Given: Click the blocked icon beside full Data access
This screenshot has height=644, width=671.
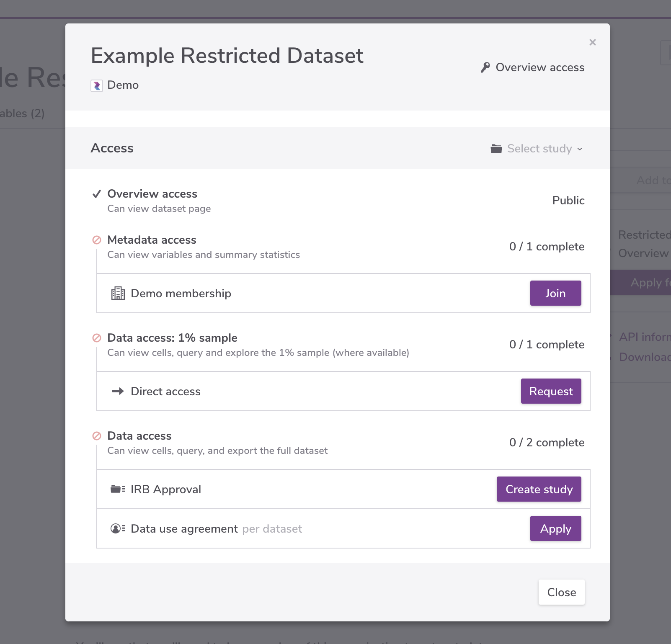Looking at the screenshot, I should click(x=97, y=436).
